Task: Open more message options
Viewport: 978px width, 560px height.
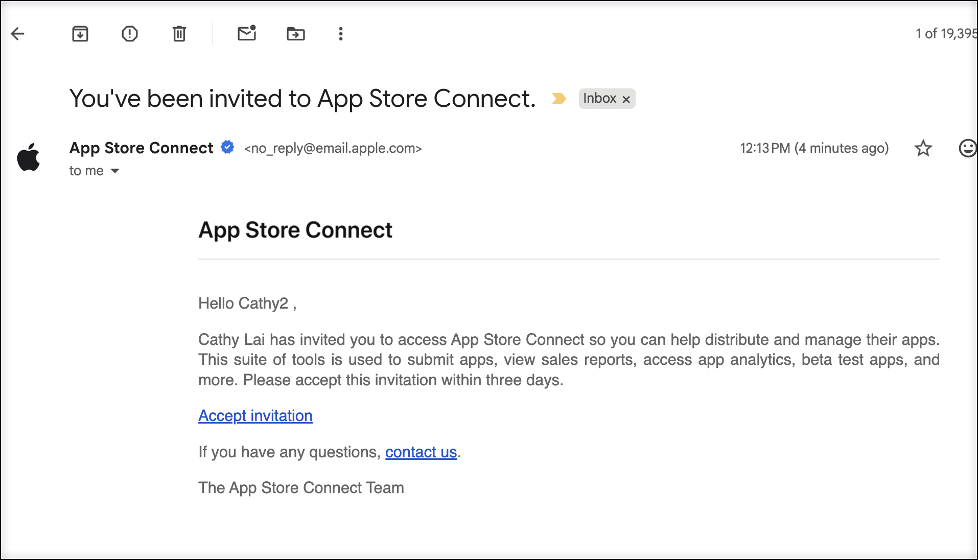Action: (x=340, y=34)
